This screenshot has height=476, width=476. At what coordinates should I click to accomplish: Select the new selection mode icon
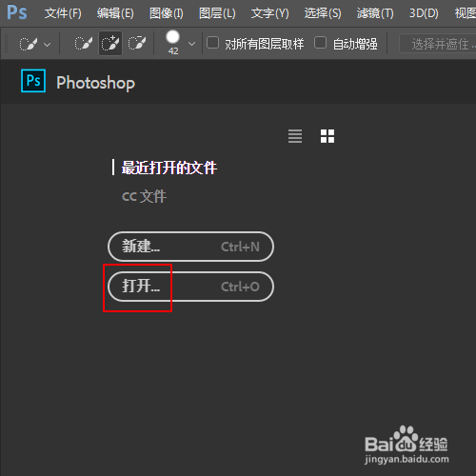[83, 43]
